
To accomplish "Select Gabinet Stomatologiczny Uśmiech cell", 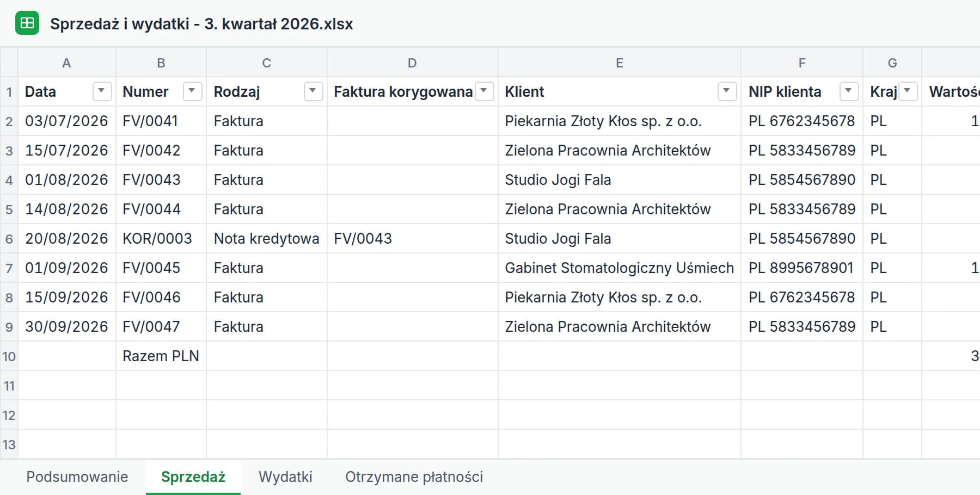I will pyautogui.click(x=620, y=268).
